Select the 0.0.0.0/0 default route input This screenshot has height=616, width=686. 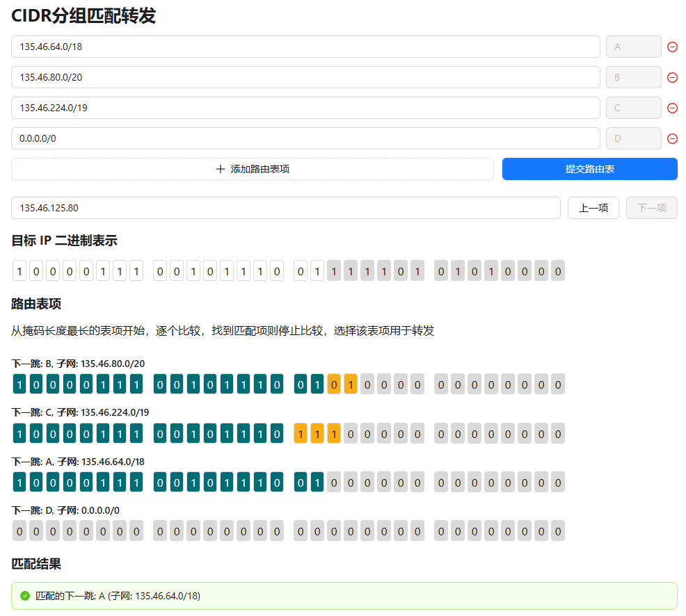coord(305,138)
